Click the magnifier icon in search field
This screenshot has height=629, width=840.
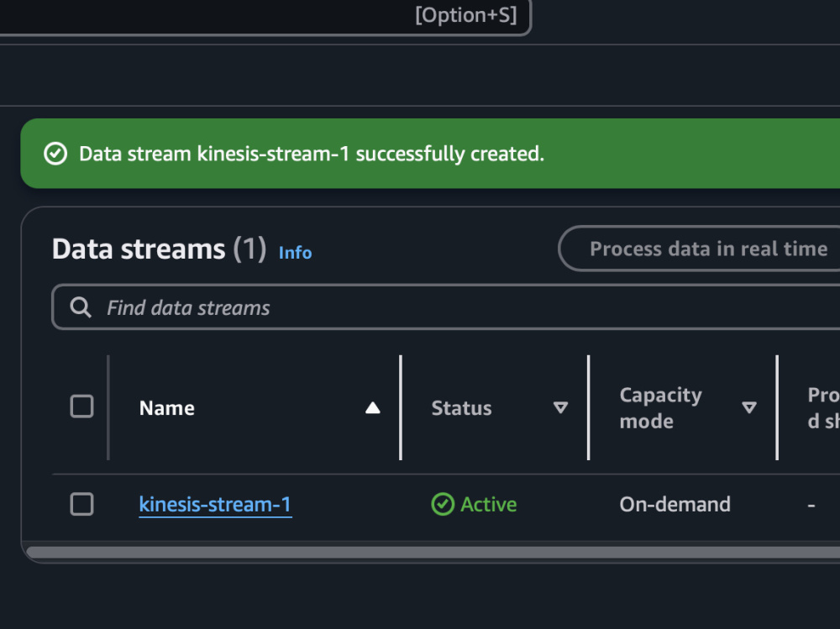[x=81, y=307]
